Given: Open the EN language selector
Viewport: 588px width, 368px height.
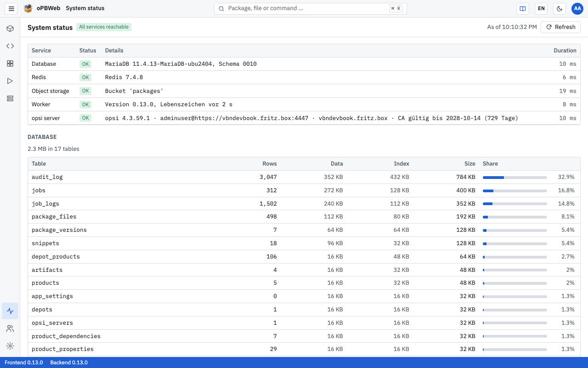Looking at the screenshot, I should click(542, 8).
